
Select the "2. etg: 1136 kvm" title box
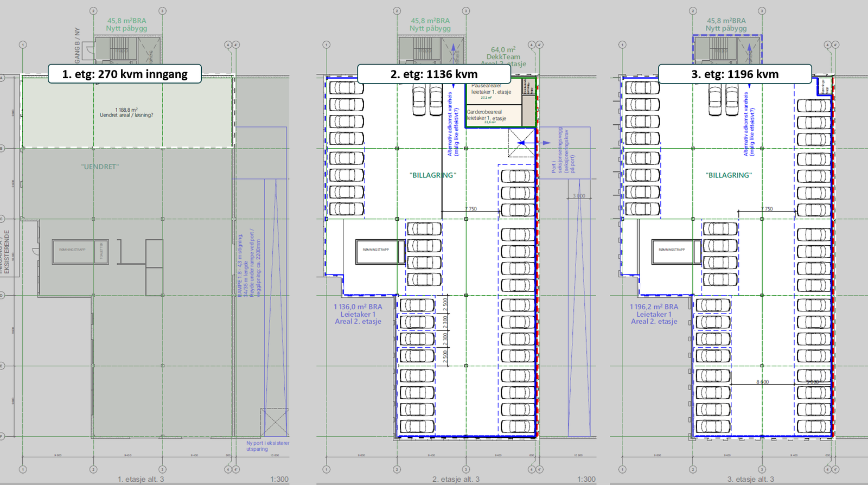434,74
